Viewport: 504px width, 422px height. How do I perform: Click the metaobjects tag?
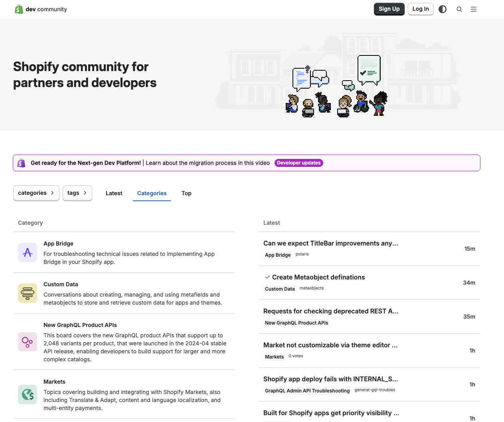[x=312, y=288]
